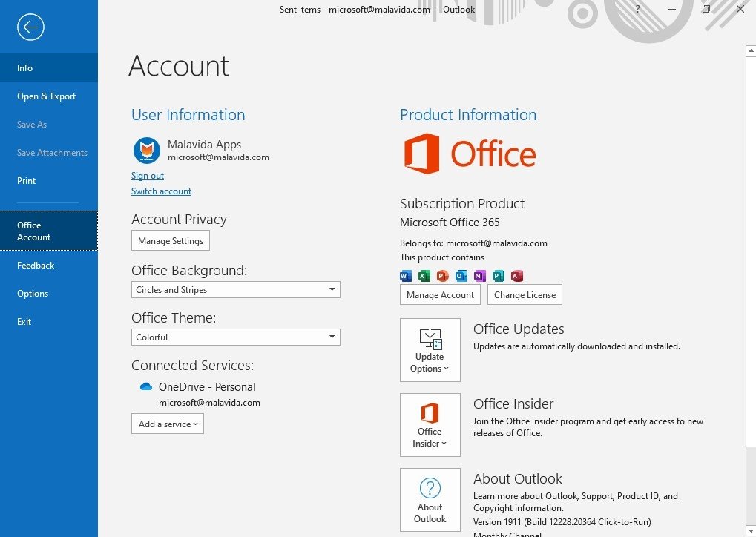Open the Office Insider dropdown button

(x=430, y=425)
